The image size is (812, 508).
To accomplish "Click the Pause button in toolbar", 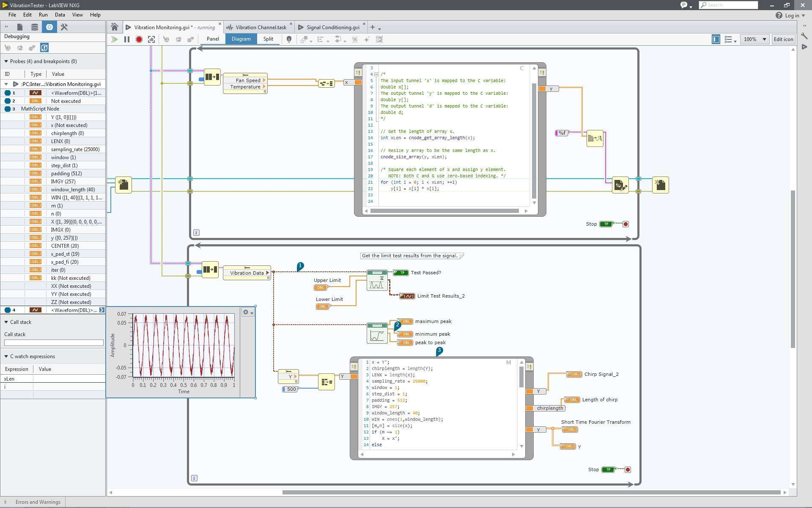I will (126, 39).
